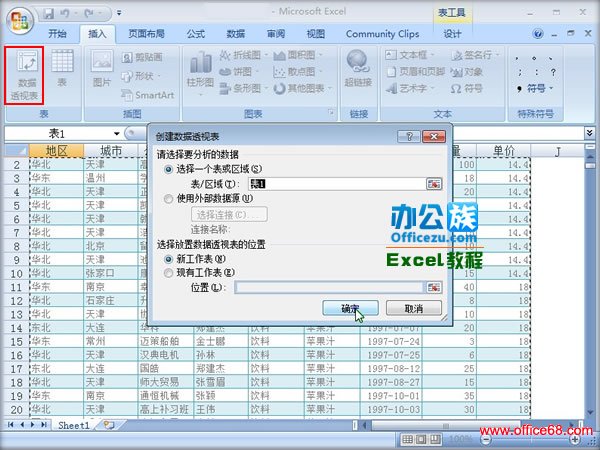Open the 形状 shapes gallery

[140, 76]
